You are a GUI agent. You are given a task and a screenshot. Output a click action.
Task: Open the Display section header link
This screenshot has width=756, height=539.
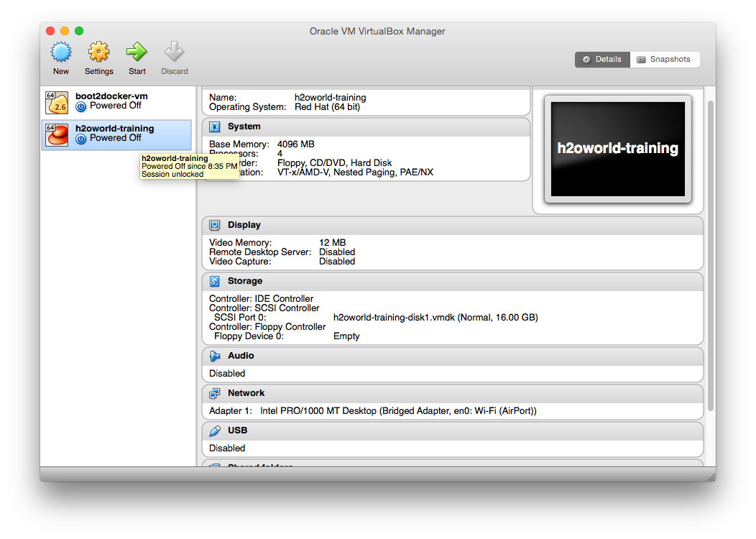click(x=244, y=225)
